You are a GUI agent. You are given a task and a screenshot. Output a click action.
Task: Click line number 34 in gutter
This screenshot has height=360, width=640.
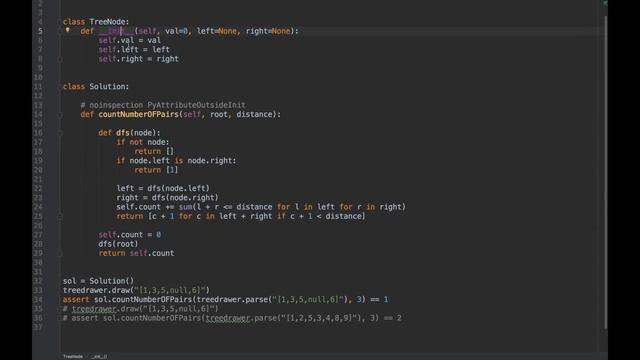pyautogui.click(x=38, y=300)
